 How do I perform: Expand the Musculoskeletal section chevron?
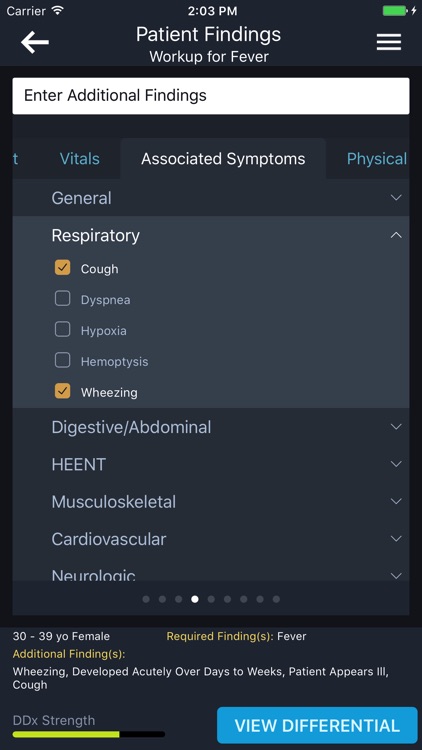[x=396, y=501]
